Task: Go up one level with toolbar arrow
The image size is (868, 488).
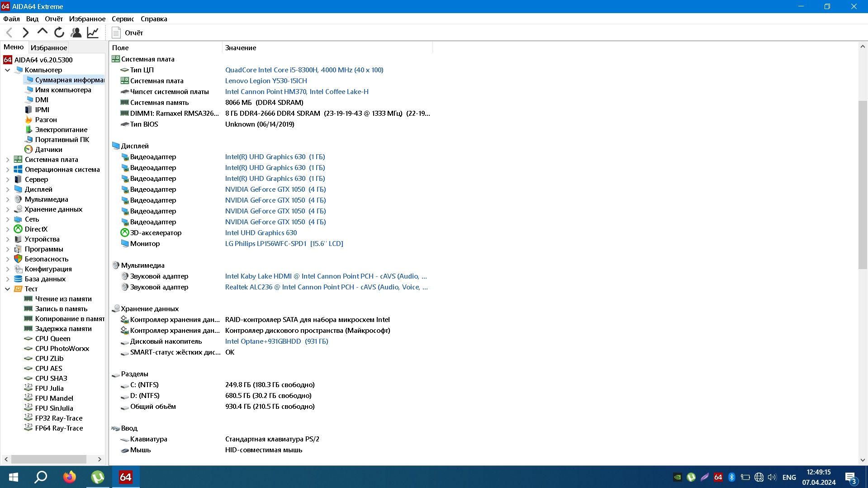Action: (x=42, y=32)
